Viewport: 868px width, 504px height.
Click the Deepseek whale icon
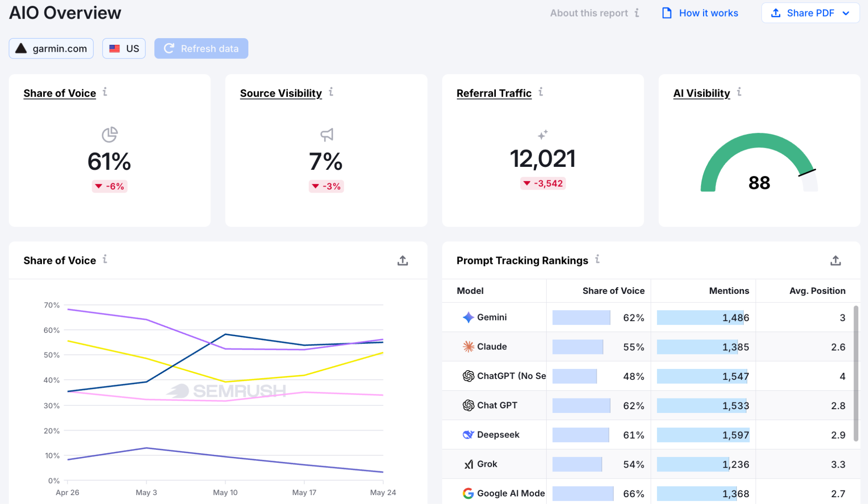pos(468,435)
